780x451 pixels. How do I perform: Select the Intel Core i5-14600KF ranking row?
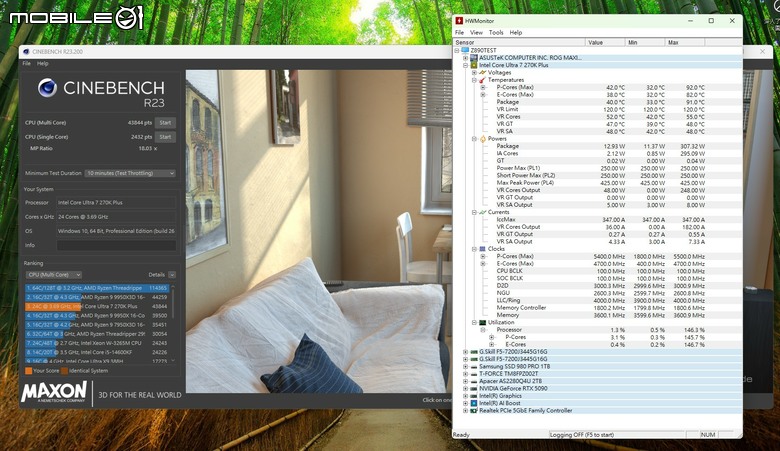point(97,352)
